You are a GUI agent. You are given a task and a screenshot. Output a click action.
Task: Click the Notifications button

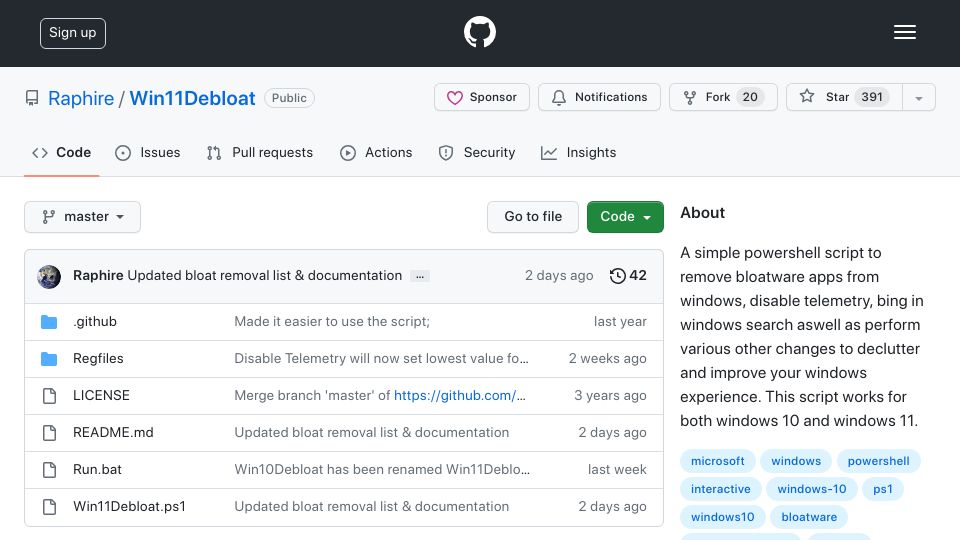coord(599,97)
